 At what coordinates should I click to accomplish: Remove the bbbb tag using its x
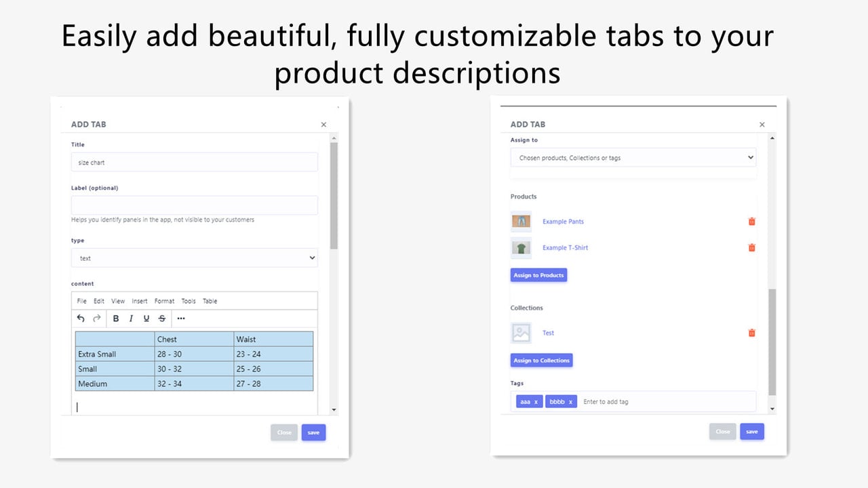(570, 402)
